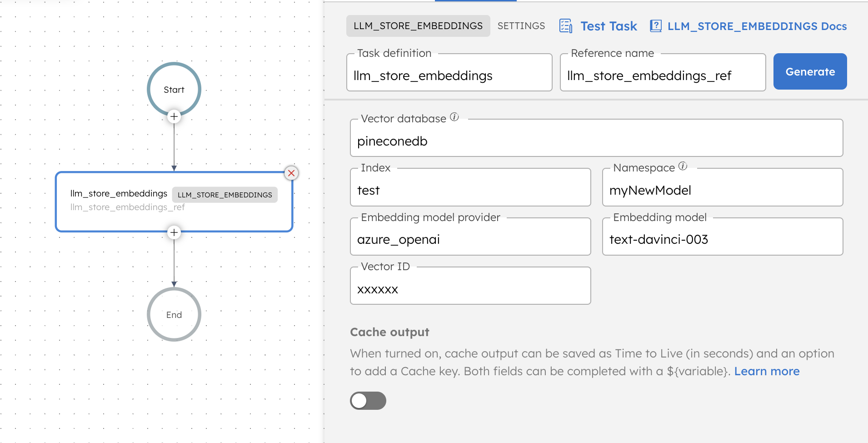
Task: Click the Test Task link
Action: (x=609, y=26)
